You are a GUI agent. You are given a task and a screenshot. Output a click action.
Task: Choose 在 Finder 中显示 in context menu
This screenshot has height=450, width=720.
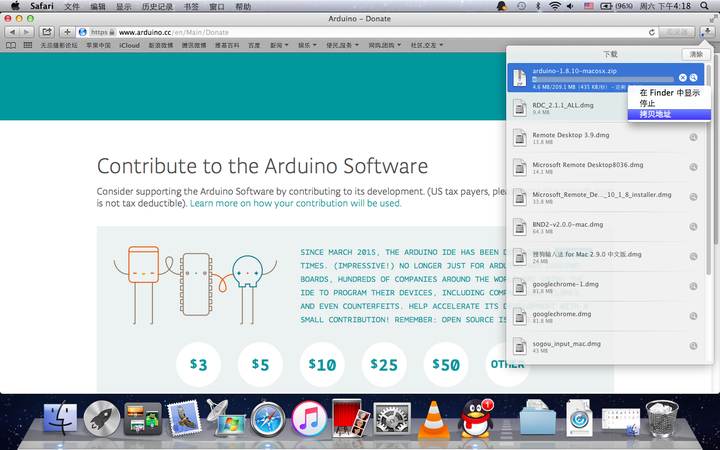point(669,93)
